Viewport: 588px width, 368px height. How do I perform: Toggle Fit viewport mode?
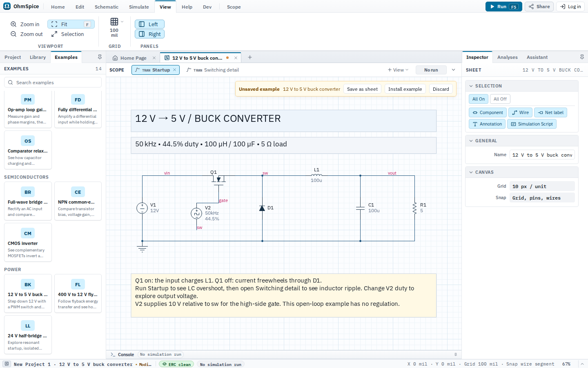coord(71,24)
